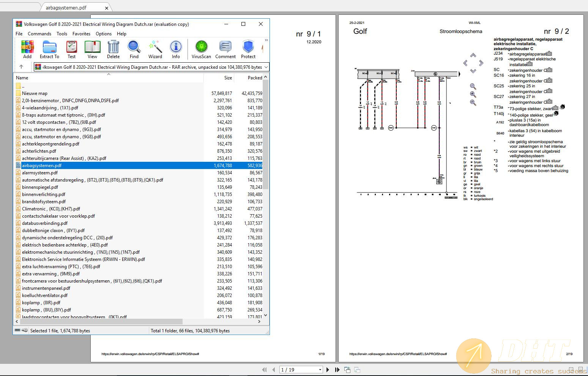Click the erwin.volkswagen.de link on page 1
This screenshot has width=588, height=376.
(x=150, y=354)
